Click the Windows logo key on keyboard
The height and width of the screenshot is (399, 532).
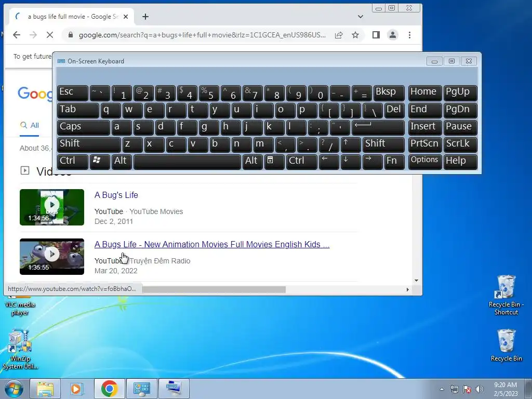pos(100,162)
